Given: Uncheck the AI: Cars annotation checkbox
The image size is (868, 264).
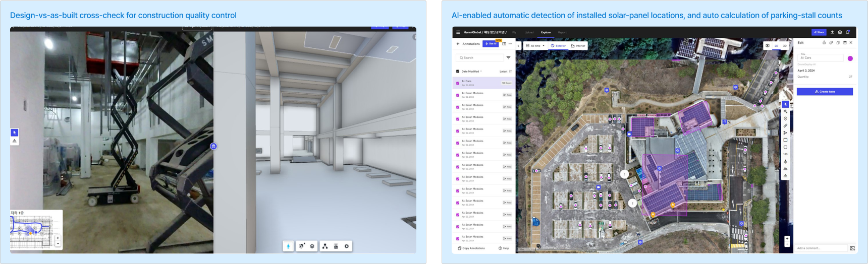Looking at the screenshot, I should 458,83.
